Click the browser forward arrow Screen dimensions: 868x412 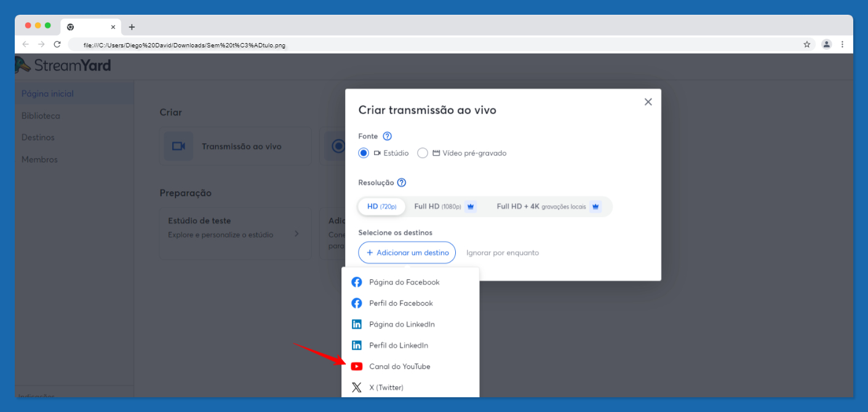click(x=41, y=44)
